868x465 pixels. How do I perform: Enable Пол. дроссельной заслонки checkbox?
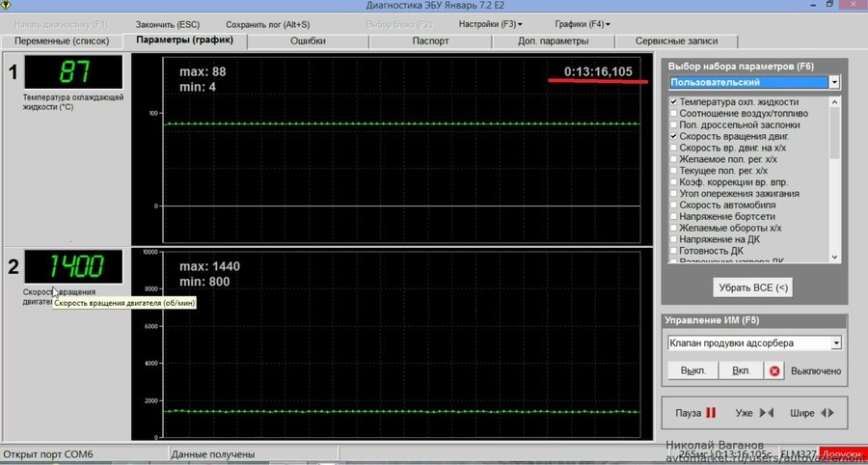(x=674, y=124)
